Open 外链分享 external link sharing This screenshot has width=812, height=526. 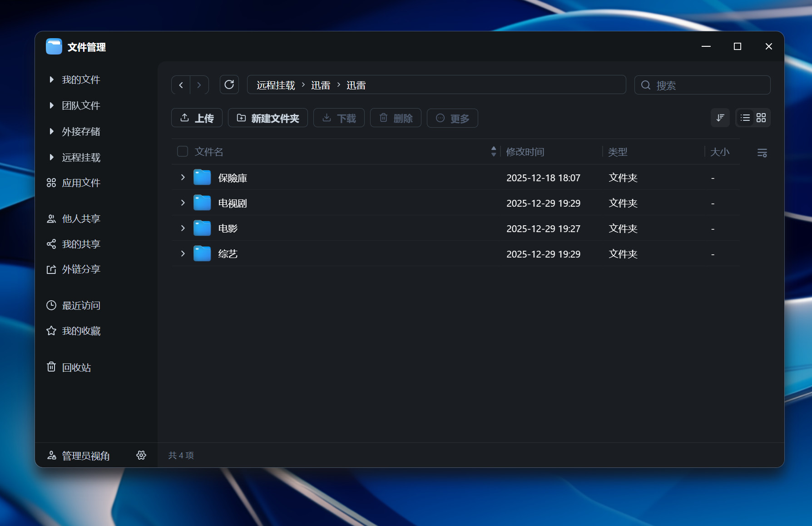click(x=80, y=269)
